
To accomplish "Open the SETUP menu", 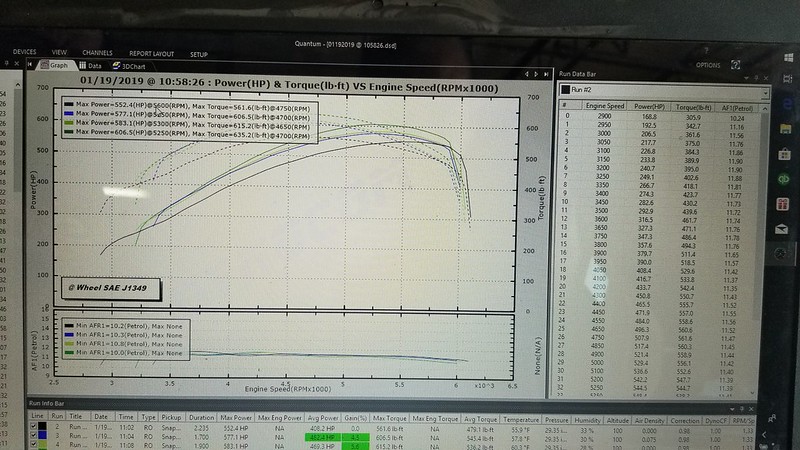I will (199, 54).
